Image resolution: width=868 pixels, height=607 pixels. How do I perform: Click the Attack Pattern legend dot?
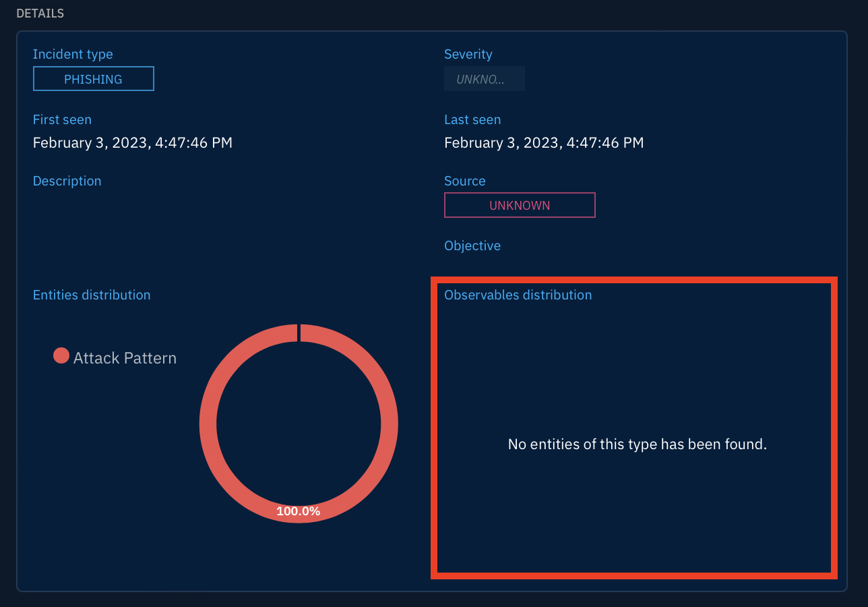pos(61,355)
